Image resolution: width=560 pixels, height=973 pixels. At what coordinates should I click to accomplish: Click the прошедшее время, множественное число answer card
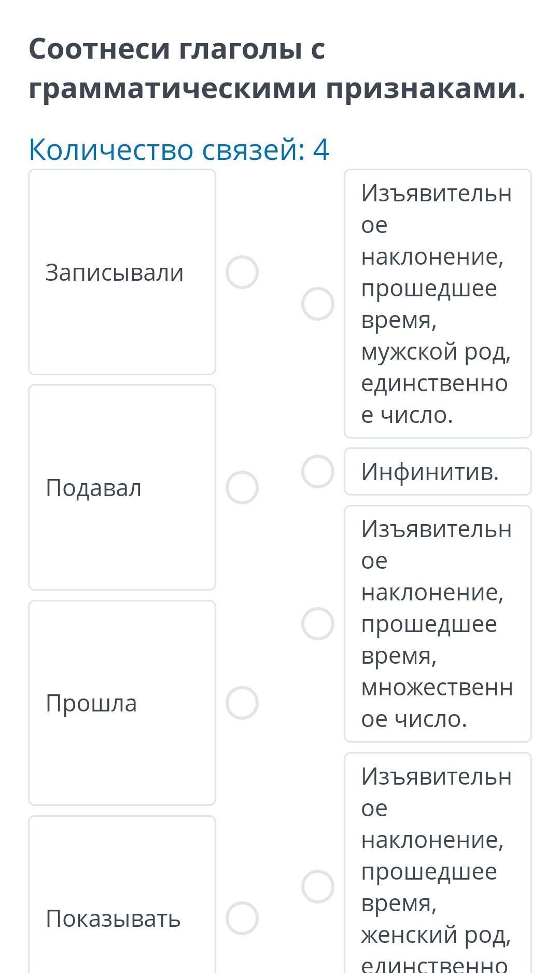tap(437, 624)
